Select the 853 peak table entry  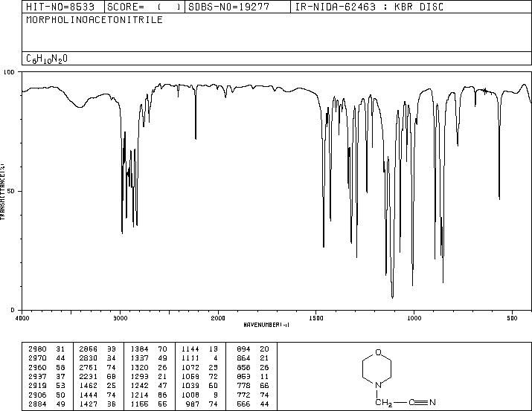tap(253, 376)
